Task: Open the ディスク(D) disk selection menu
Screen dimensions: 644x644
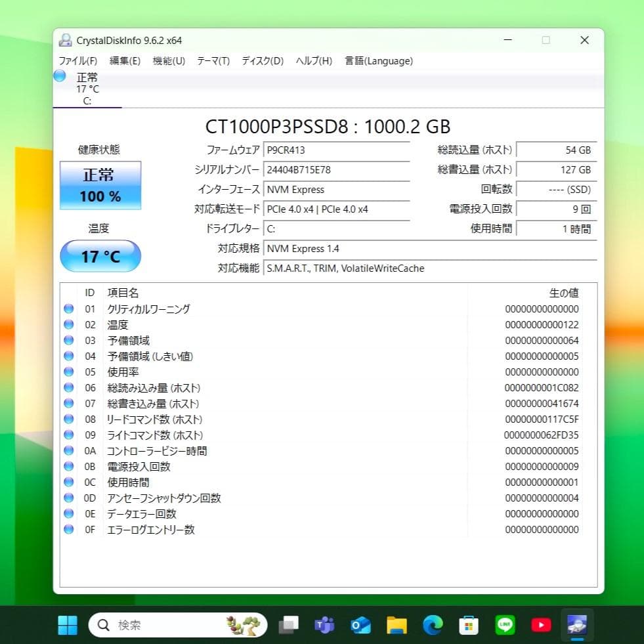Action: coord(262,61)
